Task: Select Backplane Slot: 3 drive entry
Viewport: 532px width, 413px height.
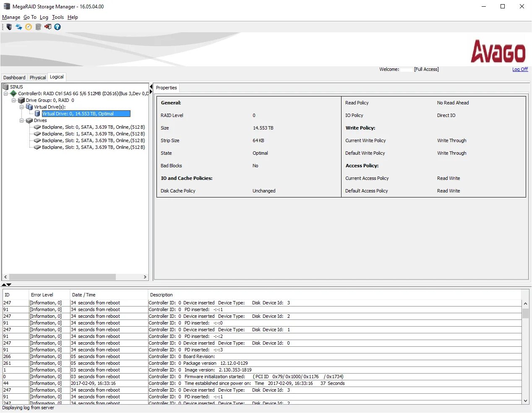Action: click(93, 147)
